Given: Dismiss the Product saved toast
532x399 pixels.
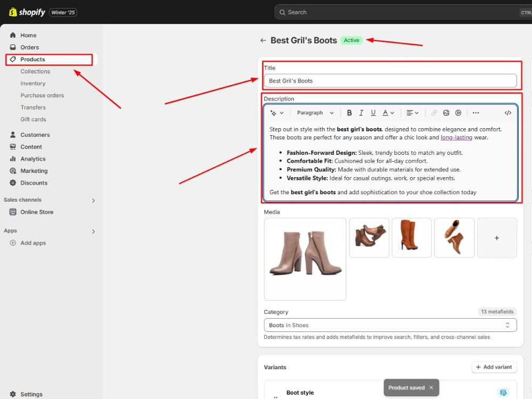Looking at the screenshot, I should [431, 387].
